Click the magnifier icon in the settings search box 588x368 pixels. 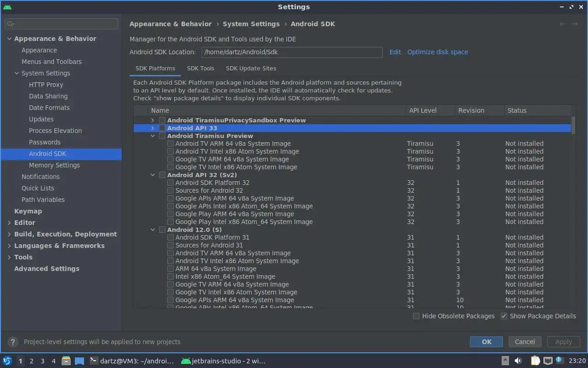[11, 24]
